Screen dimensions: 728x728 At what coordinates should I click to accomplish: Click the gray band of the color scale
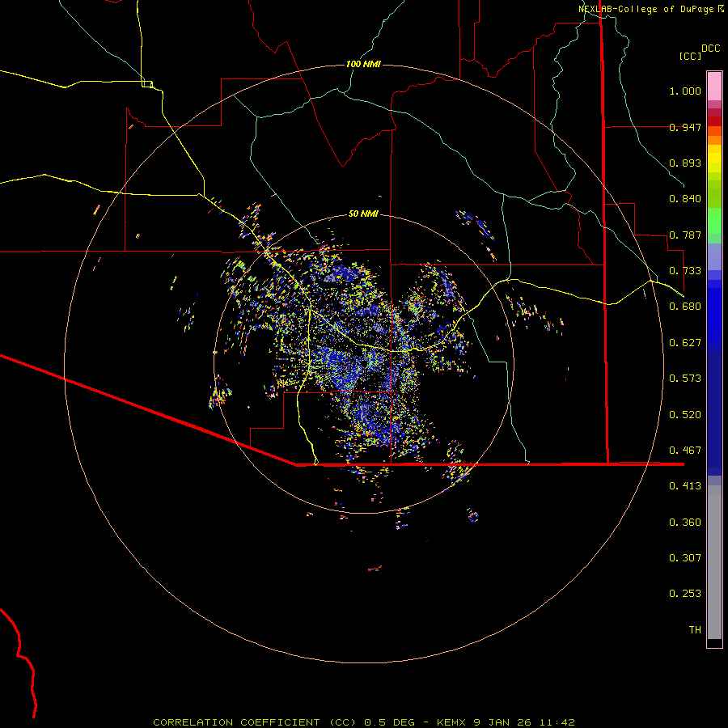click(714, 562)
